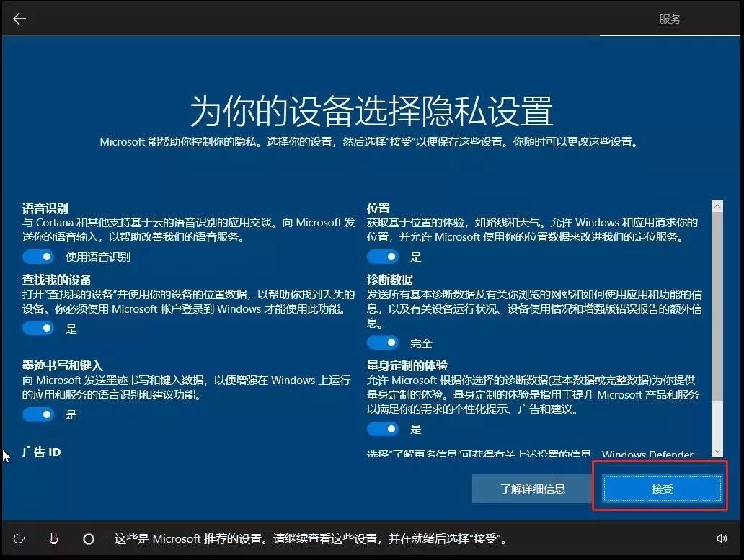Disable the 位置 switch
The image size is (744, 560).
[x=382, y=257]
